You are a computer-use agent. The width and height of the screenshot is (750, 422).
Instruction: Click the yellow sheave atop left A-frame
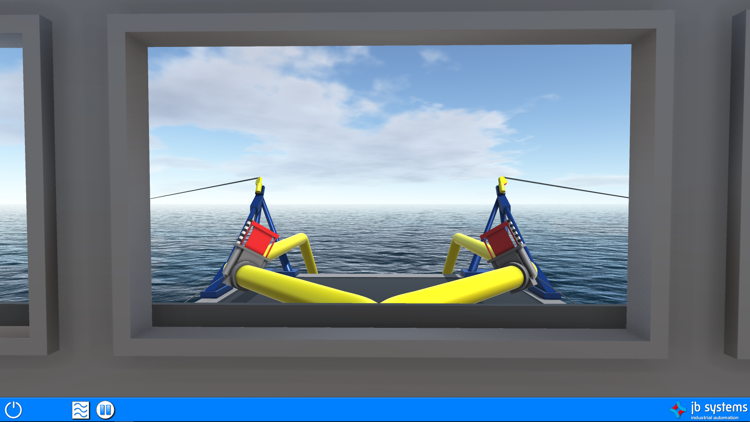(x=259, y=184)
